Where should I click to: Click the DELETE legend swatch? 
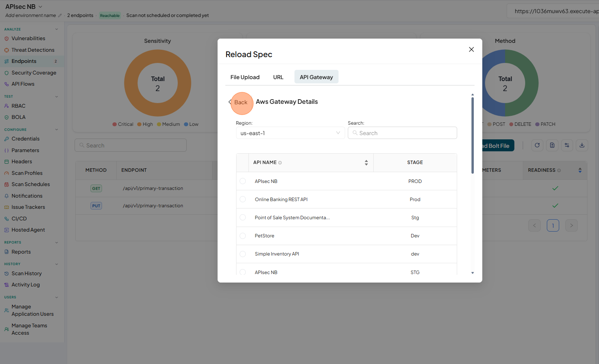tap(511, 124)
